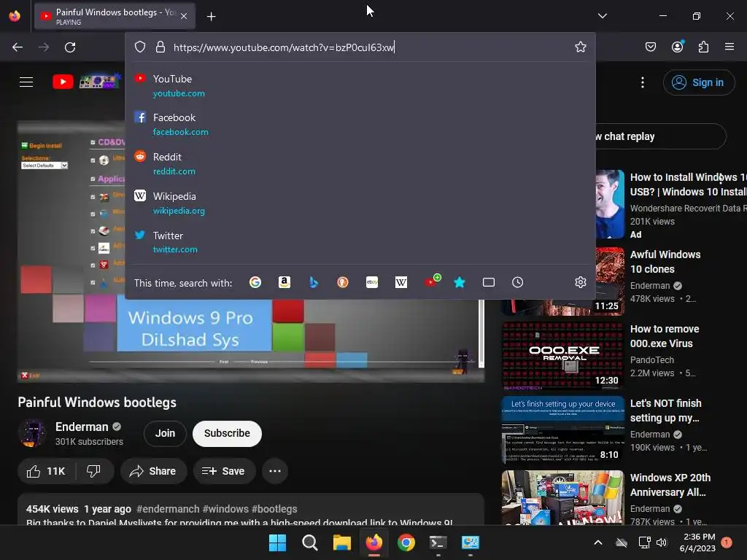The width and height of the screenshot is (747, 560).
Task: Open the Extensions puzzle icon
Action: [x=703, y=47]
